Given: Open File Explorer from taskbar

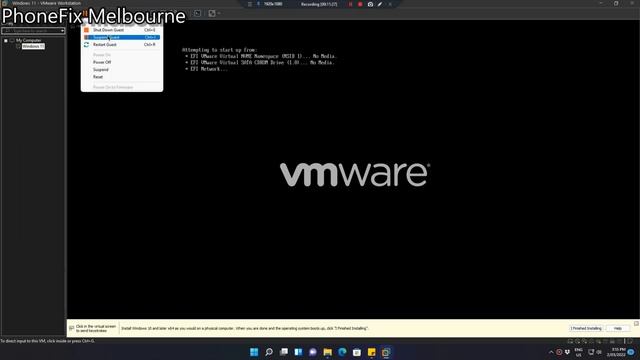Looking at the screenshot, I should click(x=327, y=352).
